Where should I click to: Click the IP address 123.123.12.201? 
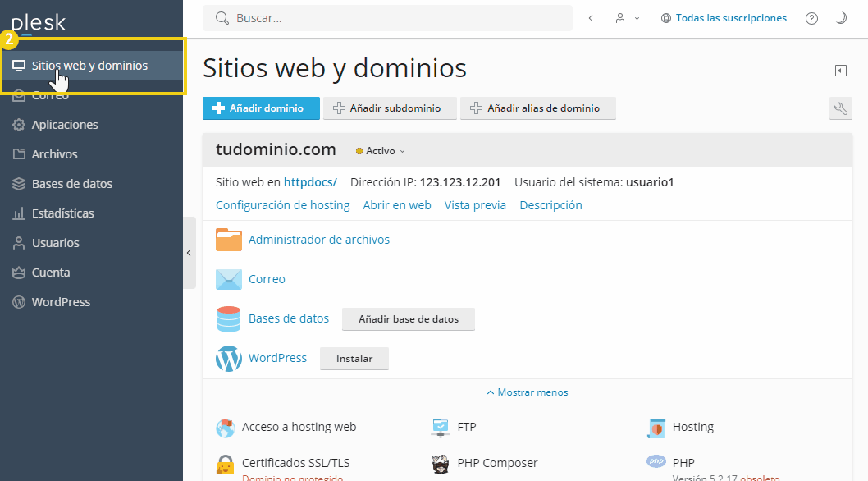(x=460, y=182)
